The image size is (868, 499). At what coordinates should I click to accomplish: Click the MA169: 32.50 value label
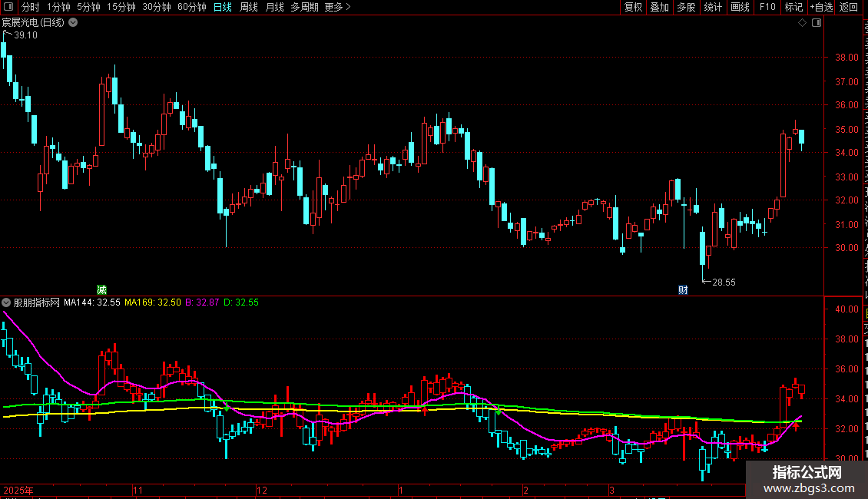(153, 302)
